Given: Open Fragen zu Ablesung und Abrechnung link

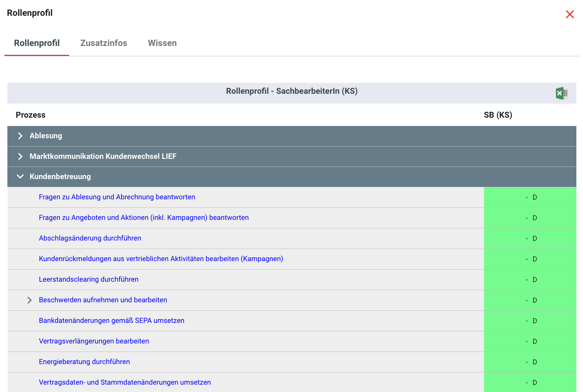Looking at the screenshot, I should tap(117, 197).
